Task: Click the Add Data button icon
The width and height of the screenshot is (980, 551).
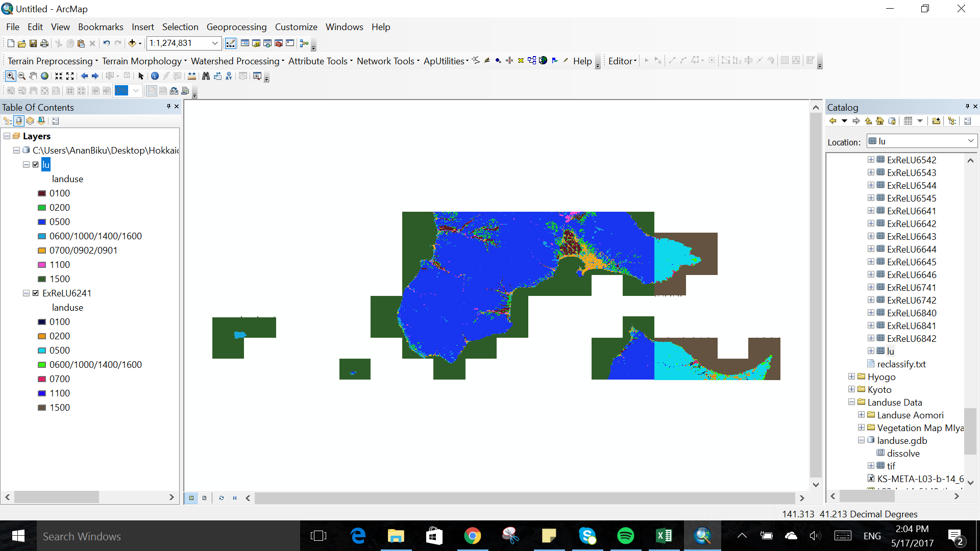Action: [132, 43]
